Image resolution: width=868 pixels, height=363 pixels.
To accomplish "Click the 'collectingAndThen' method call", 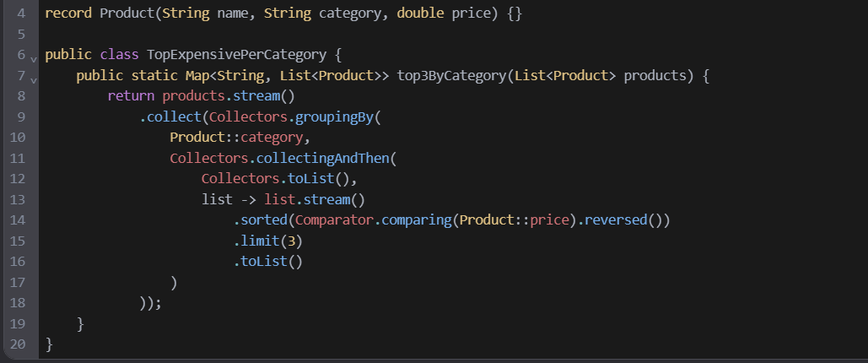I will 323,158.
